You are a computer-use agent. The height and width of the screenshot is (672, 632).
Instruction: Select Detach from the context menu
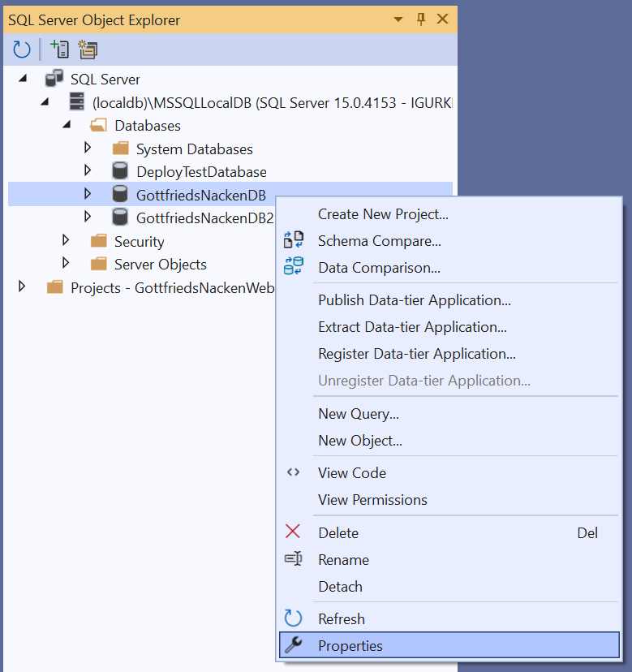click(340, 586)
